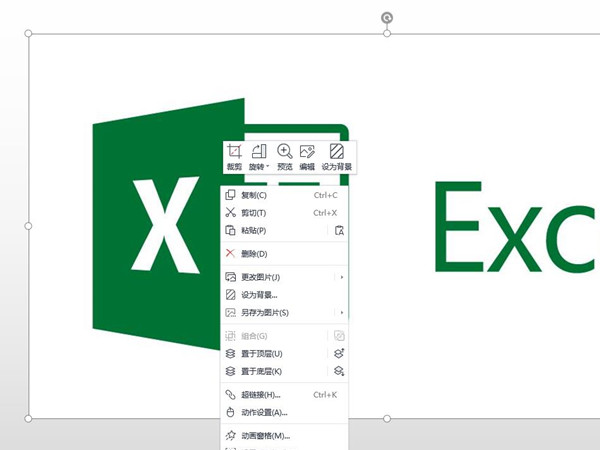Viewport: 600px width, 450px height.
Task: Open the 编辑 image edit tool
Action: (307, 157)
